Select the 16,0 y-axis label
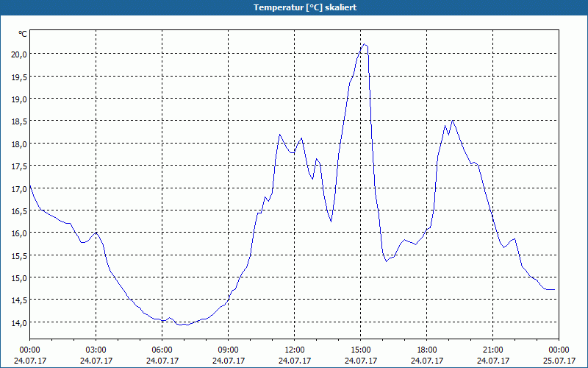The width and height of the screenshot is (588, 368). 19,233
